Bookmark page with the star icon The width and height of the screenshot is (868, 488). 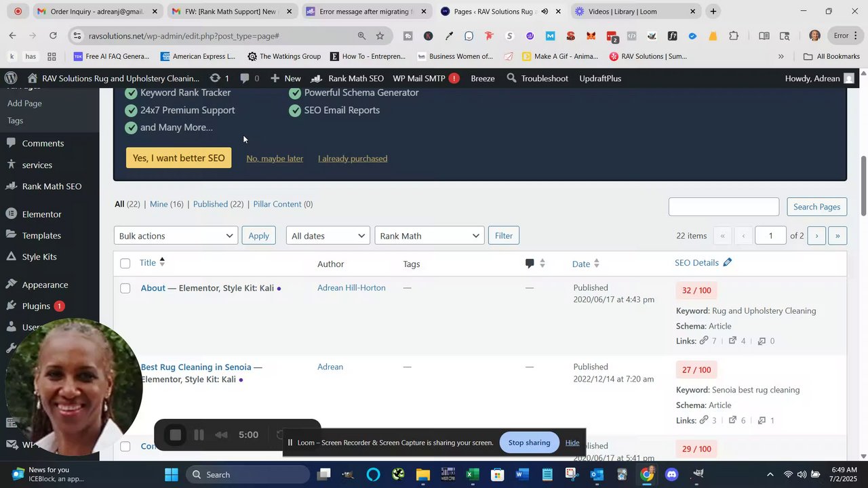point(380,36)
